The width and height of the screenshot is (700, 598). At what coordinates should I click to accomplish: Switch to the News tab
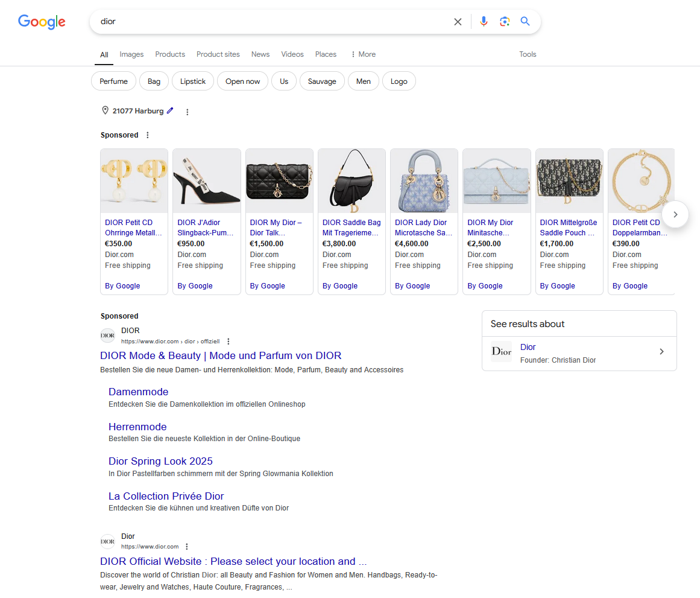260,54
